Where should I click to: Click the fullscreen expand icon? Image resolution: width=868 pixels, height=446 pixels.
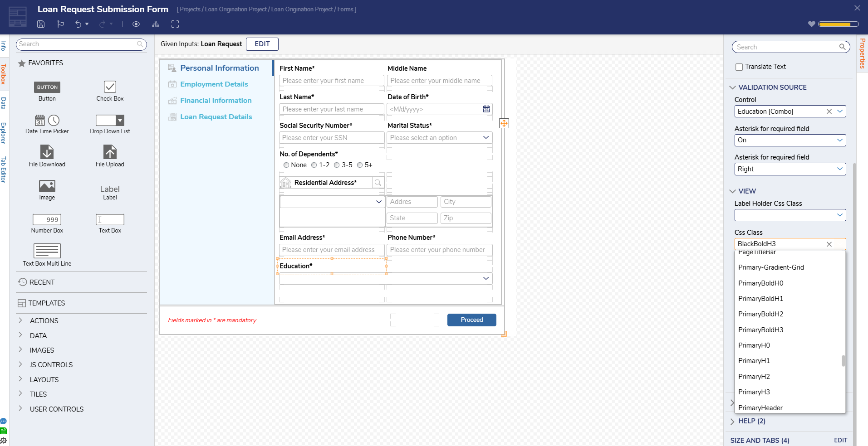click(x=175, y=24)
